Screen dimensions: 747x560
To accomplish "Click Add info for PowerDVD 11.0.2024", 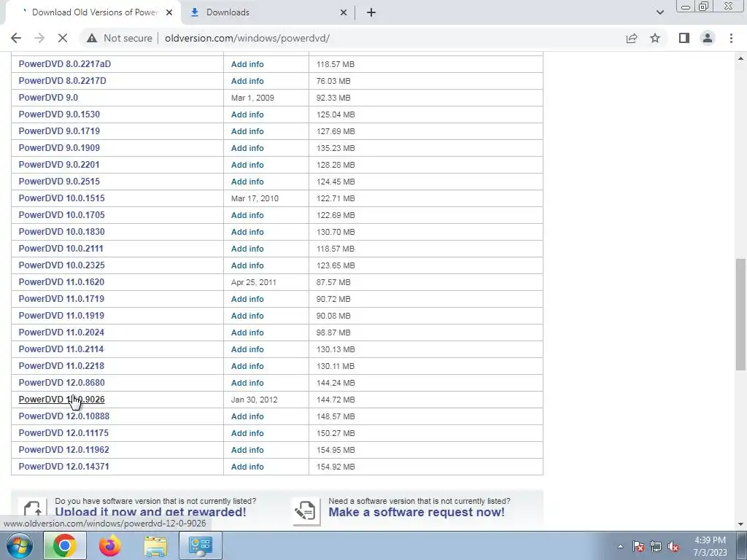I will coord(247,332).
